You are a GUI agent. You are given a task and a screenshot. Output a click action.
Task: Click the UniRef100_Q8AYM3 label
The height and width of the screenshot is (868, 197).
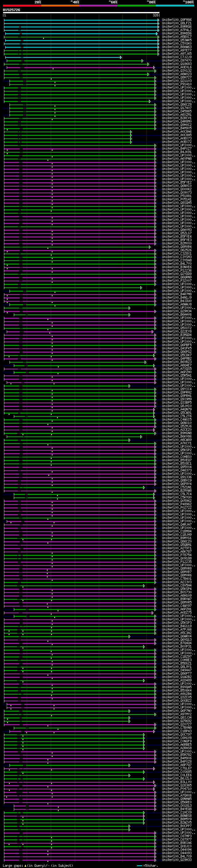pos(176,230)
